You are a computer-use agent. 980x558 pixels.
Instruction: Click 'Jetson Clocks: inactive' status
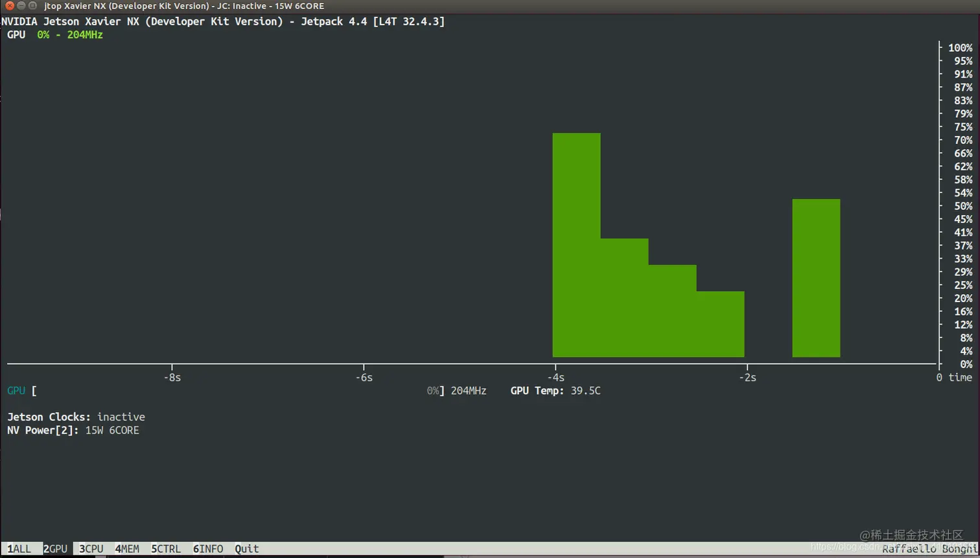click(76, 417)
